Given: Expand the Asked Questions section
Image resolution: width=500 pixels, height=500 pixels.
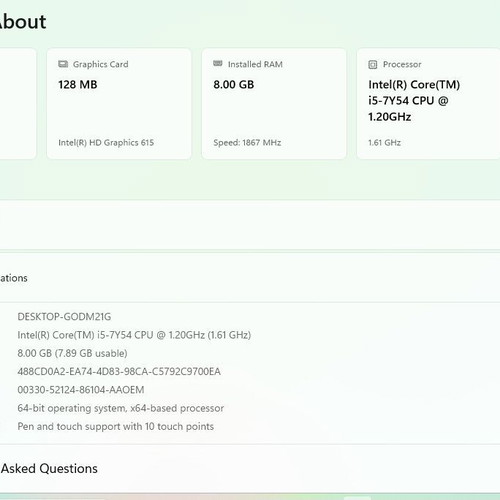Looking at the screenshot, I should tap(250, 469).
